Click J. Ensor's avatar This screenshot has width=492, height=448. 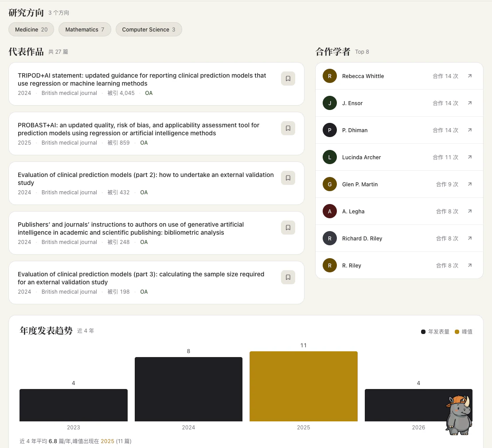[x=329, y=103]
